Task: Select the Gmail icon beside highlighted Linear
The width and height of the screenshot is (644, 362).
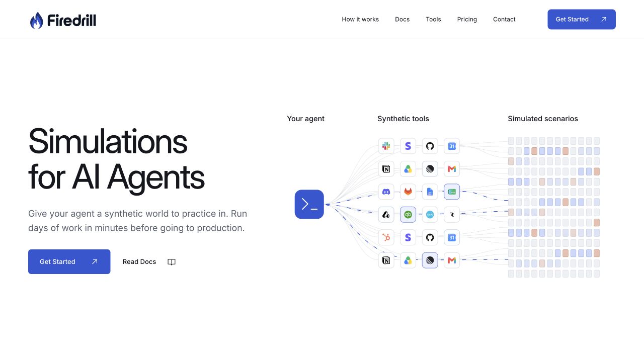Action: [452, 260]
